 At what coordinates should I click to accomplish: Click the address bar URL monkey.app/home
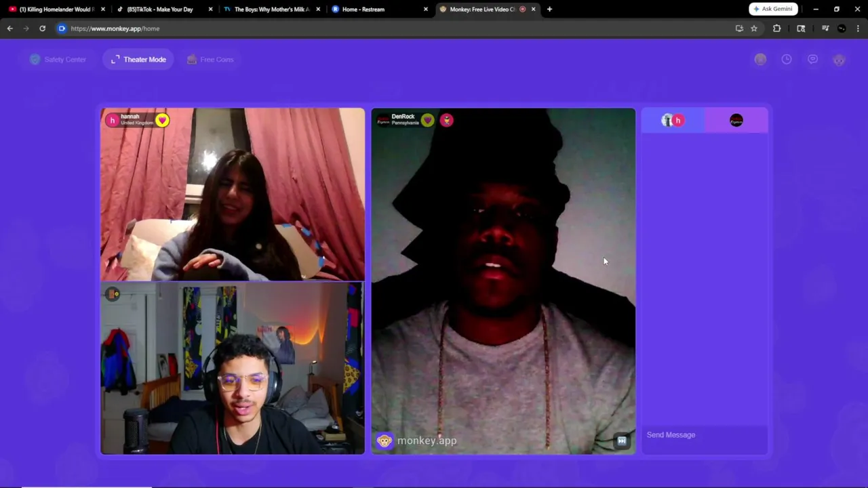click(x=115, y=28)
